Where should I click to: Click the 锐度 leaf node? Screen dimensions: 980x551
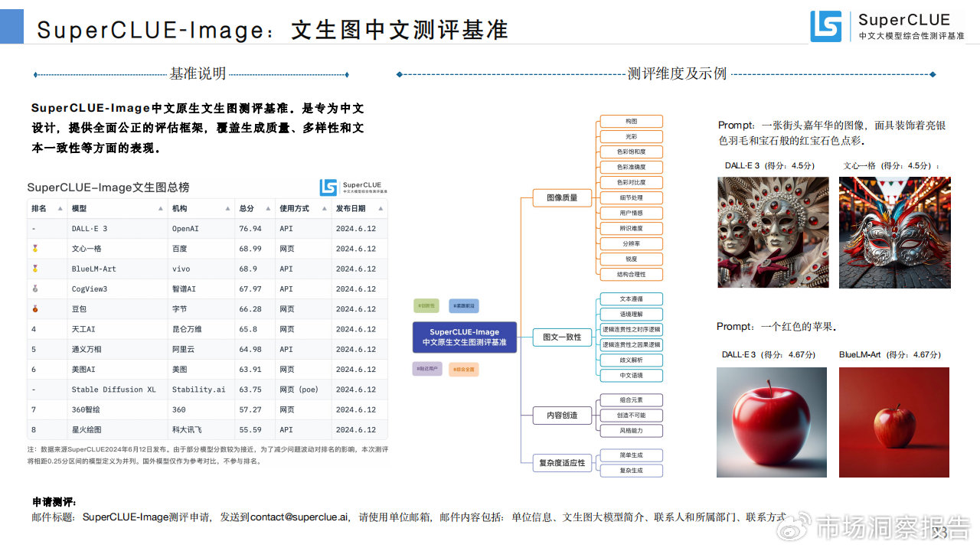point(631,259)
